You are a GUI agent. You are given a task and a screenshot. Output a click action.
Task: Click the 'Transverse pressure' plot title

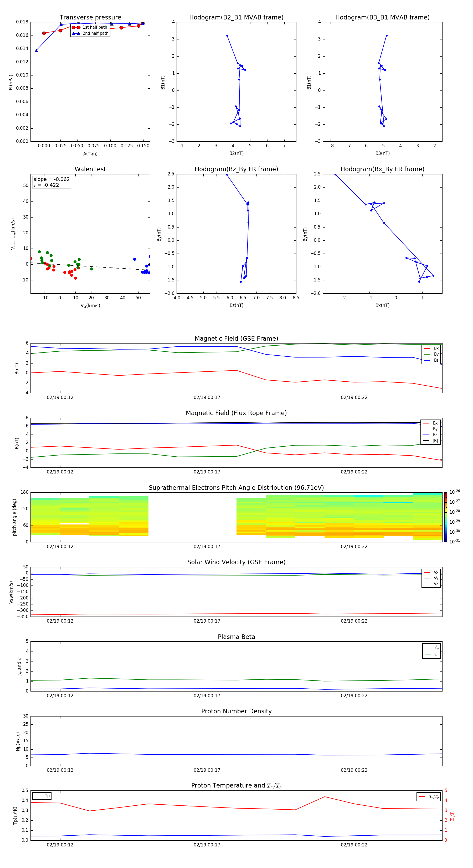[x=90, y=18]
